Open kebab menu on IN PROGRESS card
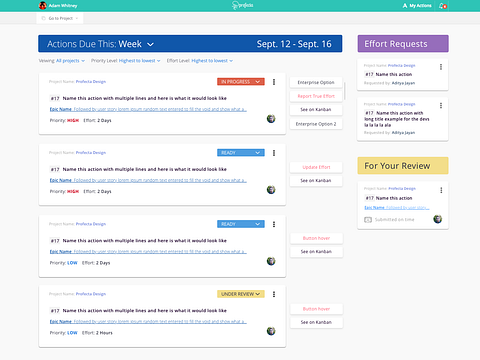Image resolution: width=480 pixels, height=360 pixels. click(274, 82)
